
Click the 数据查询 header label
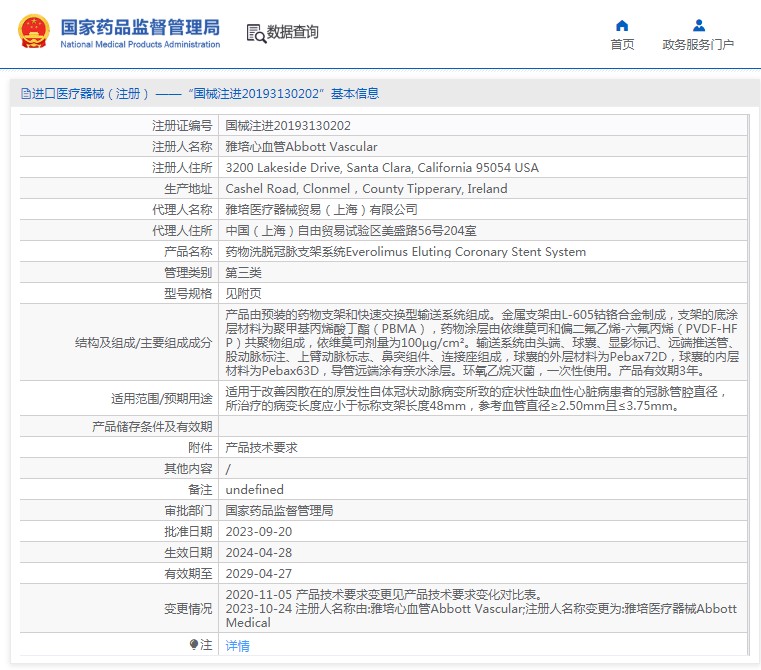(293, 32)
